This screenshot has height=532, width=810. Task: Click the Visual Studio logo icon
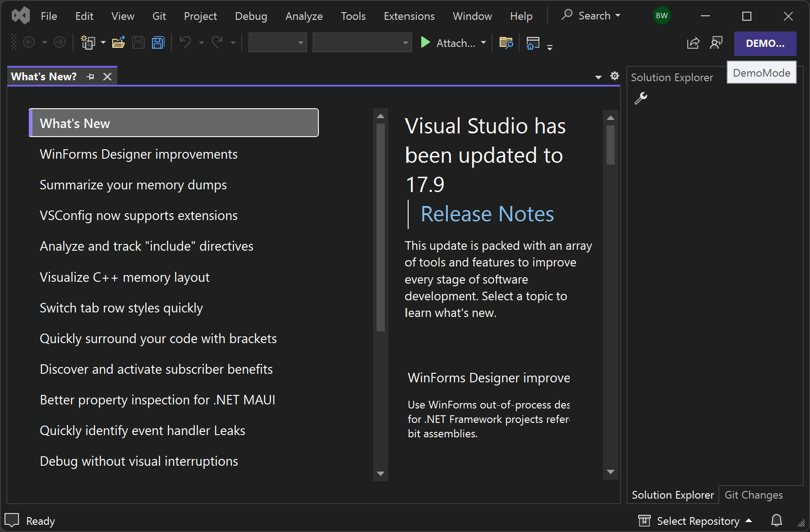(x=21, y=16)
